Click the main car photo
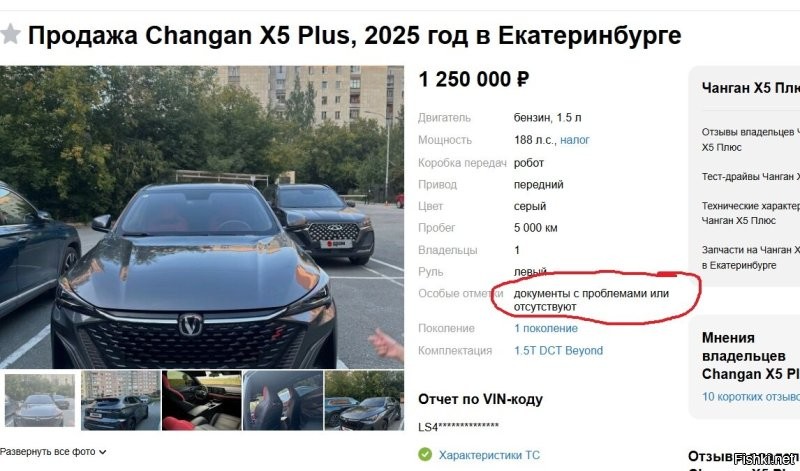This screenshot has height=471, width=800. pyautogui.click(x=202, y=217)
